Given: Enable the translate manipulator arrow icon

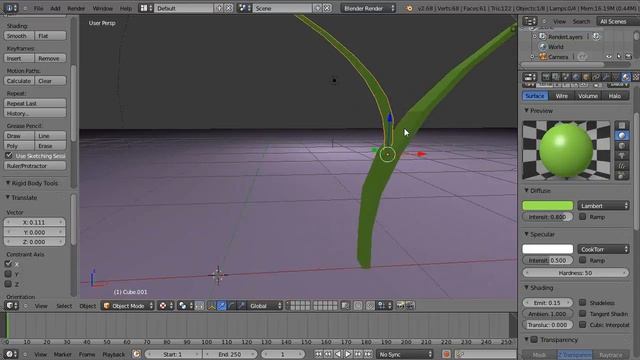Looking at the screenshot, I should pos(222,306).
